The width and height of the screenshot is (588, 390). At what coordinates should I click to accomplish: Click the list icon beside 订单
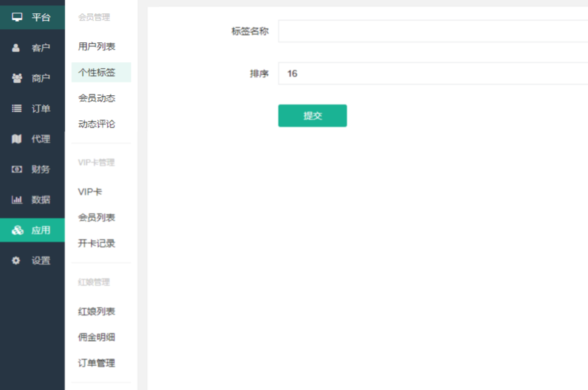point(17,108)
